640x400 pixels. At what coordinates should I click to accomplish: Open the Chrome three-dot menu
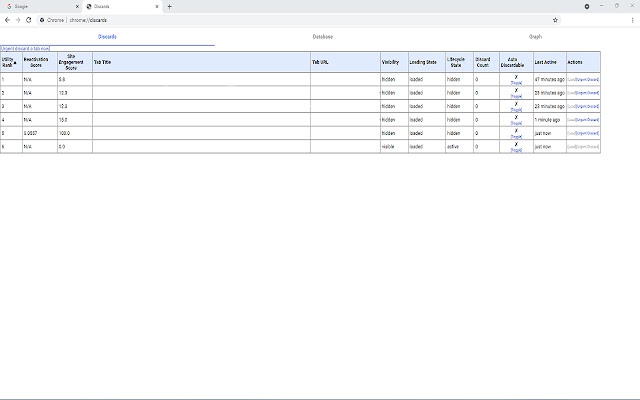pos(633,20)
